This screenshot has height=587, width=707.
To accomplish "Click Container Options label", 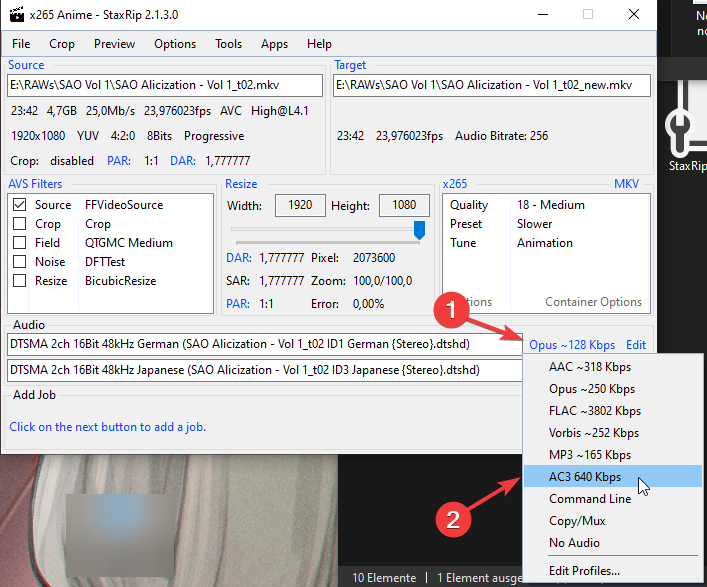I will pos(593,302).
